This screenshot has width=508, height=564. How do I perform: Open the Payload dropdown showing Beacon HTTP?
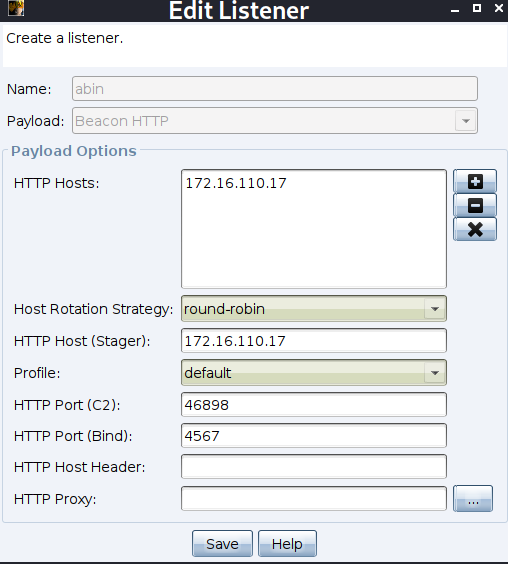(275, 121)
